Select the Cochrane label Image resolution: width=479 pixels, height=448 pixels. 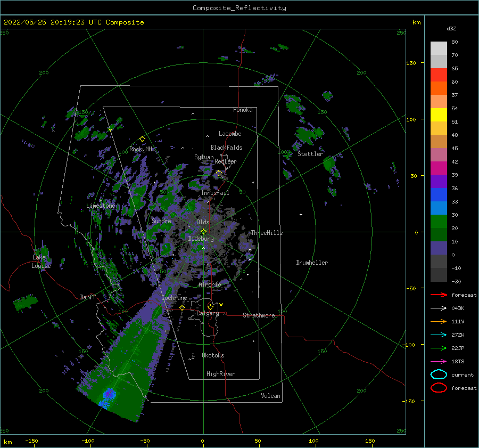(174, 298)
